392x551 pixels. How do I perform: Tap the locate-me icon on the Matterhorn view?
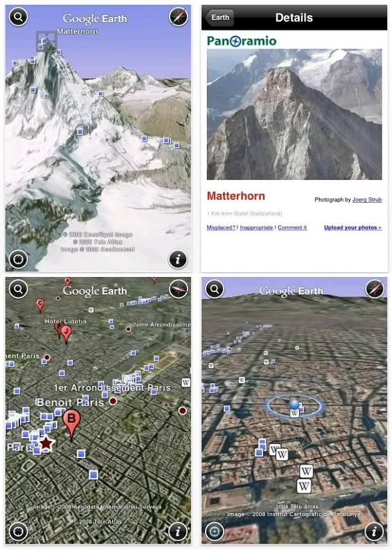tap(18, 260)
